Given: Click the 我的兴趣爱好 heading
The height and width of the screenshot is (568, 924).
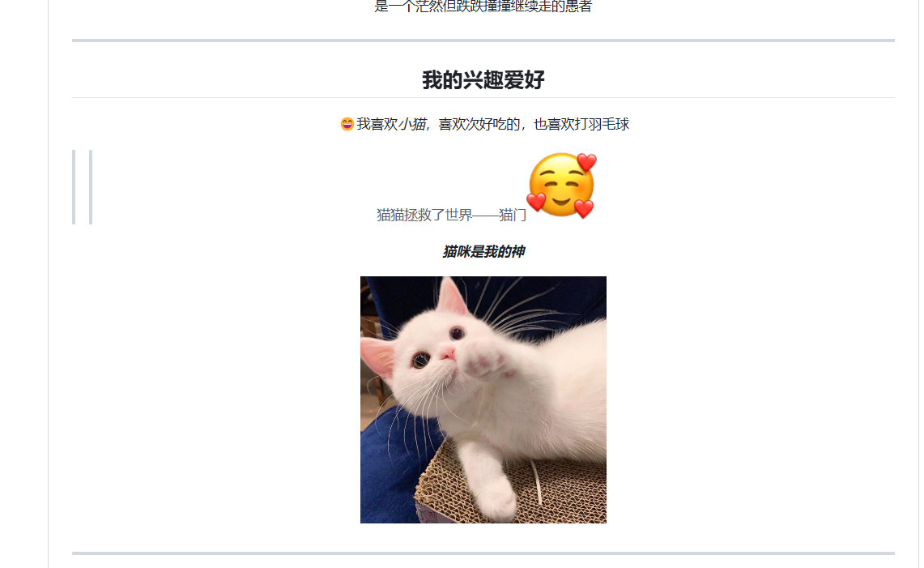Looking at the screenshot, I should 483,79.
